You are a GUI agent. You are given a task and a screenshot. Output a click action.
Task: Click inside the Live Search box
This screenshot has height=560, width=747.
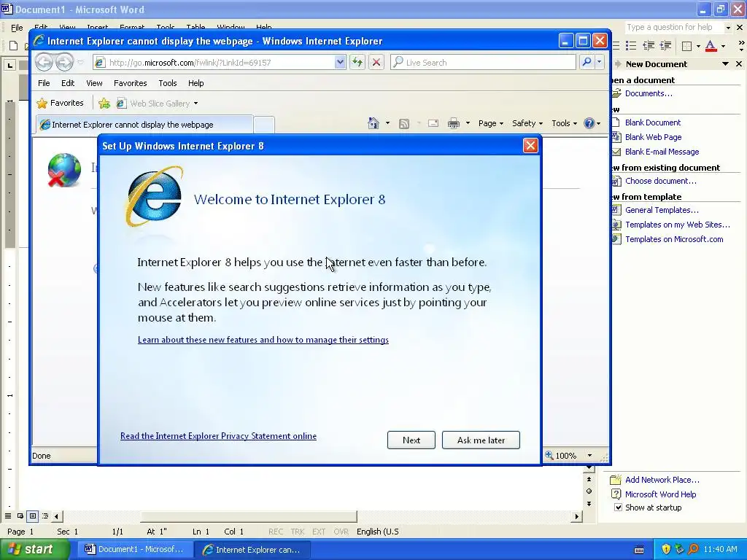tap(483, 63)
